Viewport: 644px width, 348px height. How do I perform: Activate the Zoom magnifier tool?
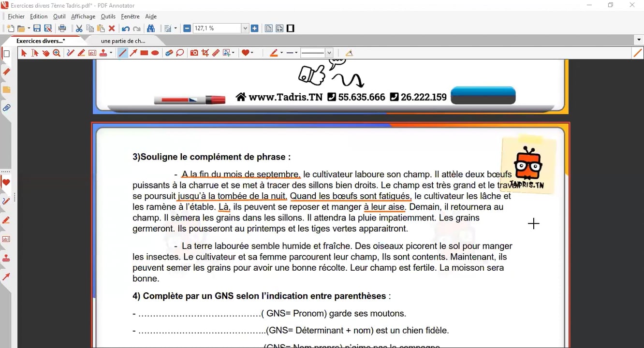(57, 53)
